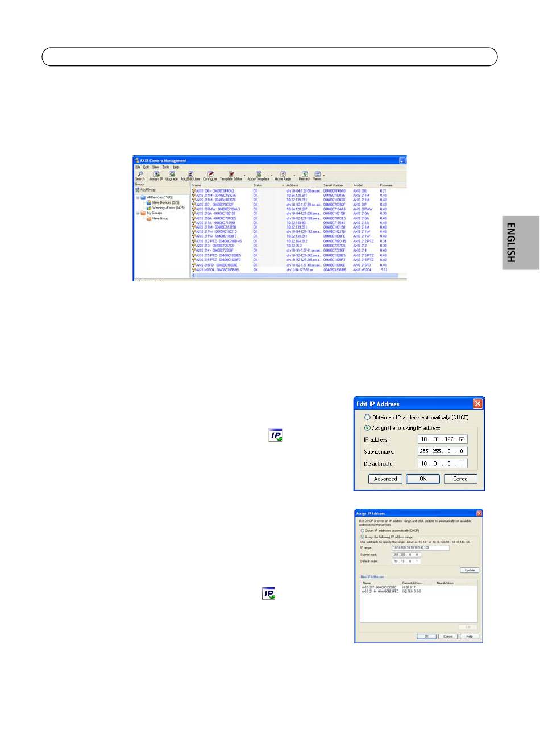Open the View menu
This screenshot has width=540, height=756.
(x=155, y=167)
